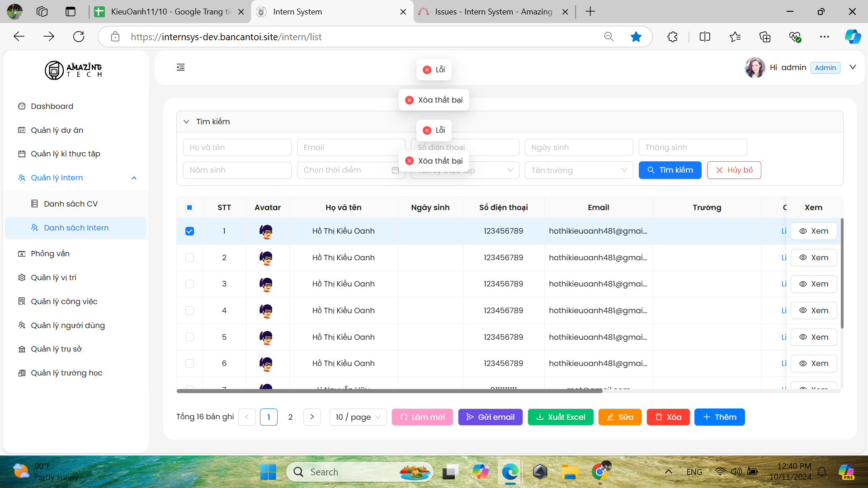Open Copilot icon in browser toolbar

click(x=853, y=37)
